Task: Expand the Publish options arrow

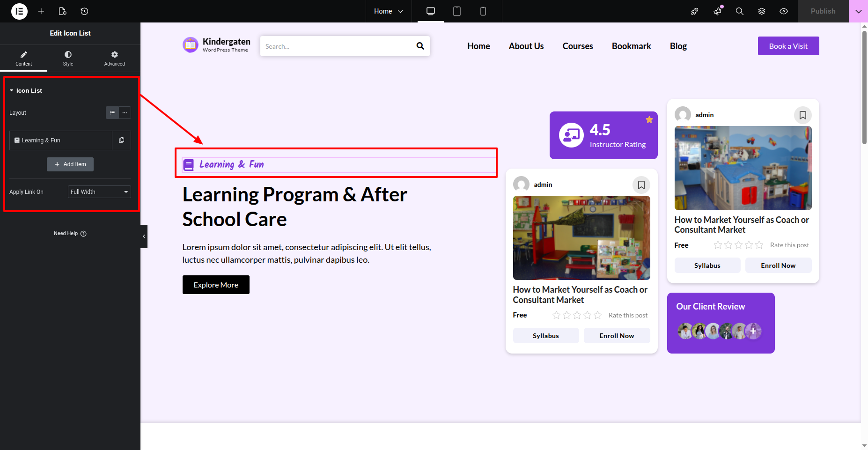Action: pyautogui.click(x=858, y=11)
